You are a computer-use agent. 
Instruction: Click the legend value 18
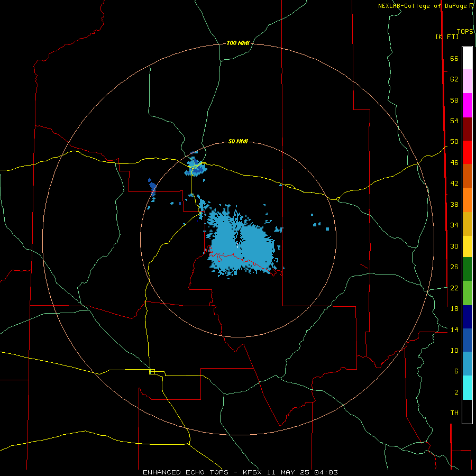454,309
